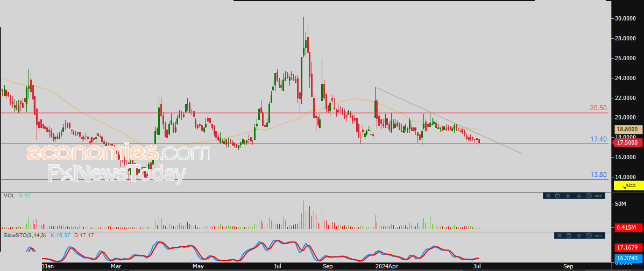Screen dimensions: 644x271
Task: Maximize the volume panel
Action: tap(557, 196)
